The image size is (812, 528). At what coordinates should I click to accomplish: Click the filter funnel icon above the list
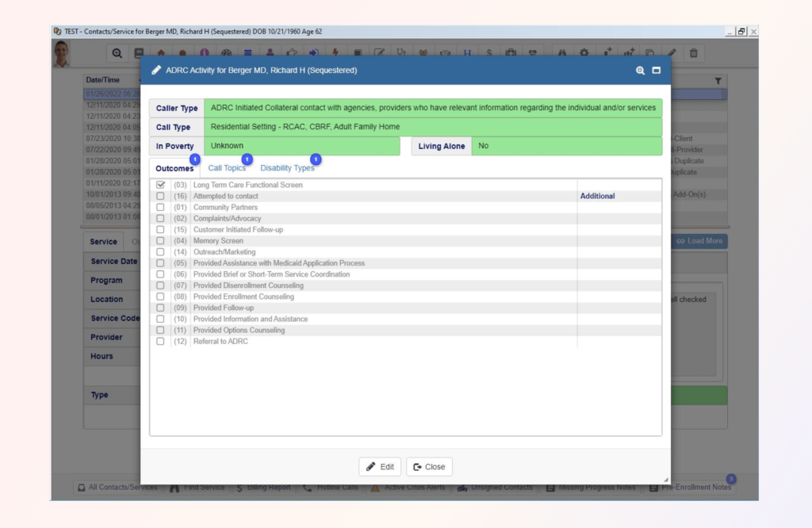click(x=718, y=81)
